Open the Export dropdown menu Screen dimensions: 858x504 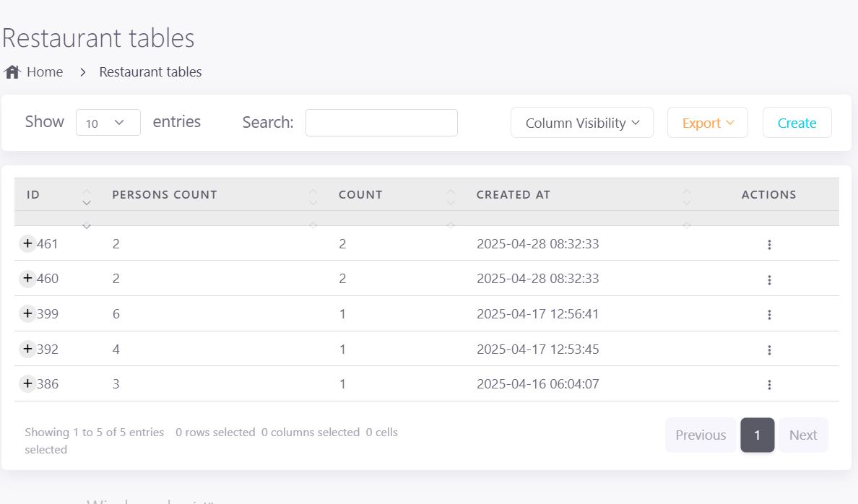(707, 123)
